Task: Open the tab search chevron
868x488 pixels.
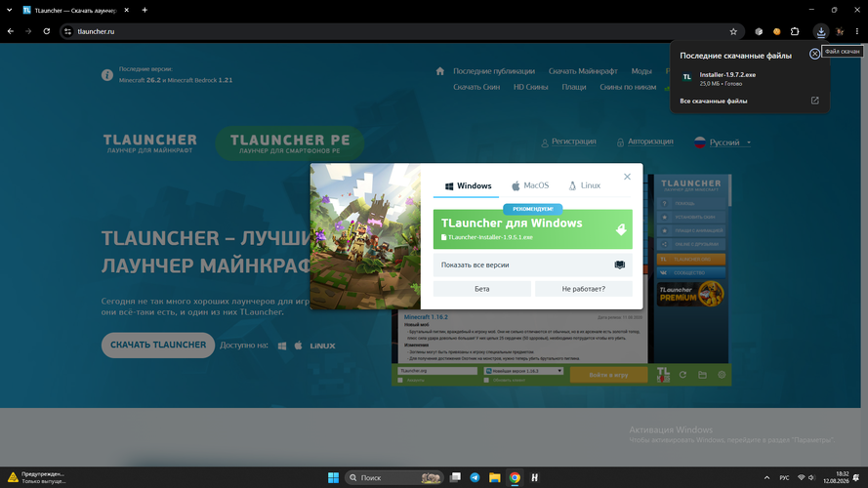Action: pos(10,10)
